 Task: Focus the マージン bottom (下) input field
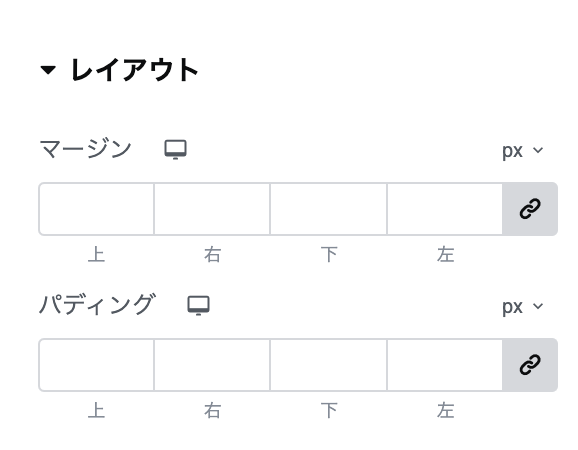pos(328,209)
